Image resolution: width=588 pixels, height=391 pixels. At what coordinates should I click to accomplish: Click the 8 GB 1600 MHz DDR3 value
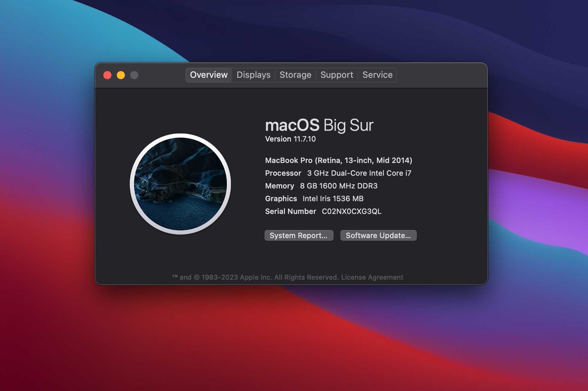coord(339,186)
